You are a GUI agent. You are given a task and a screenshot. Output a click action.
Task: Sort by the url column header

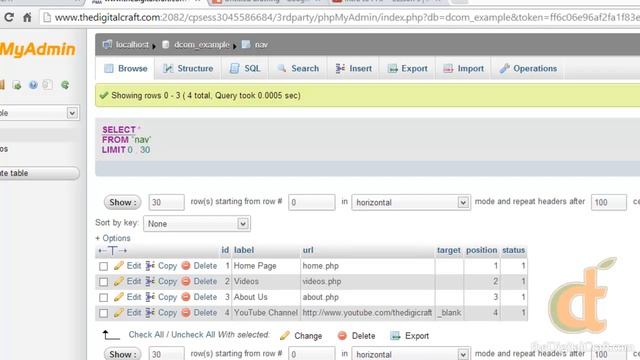click(x=308, y=250)
